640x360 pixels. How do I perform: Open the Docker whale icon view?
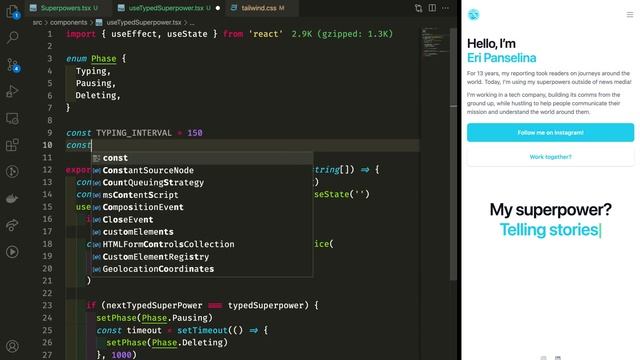pos(12,198)
